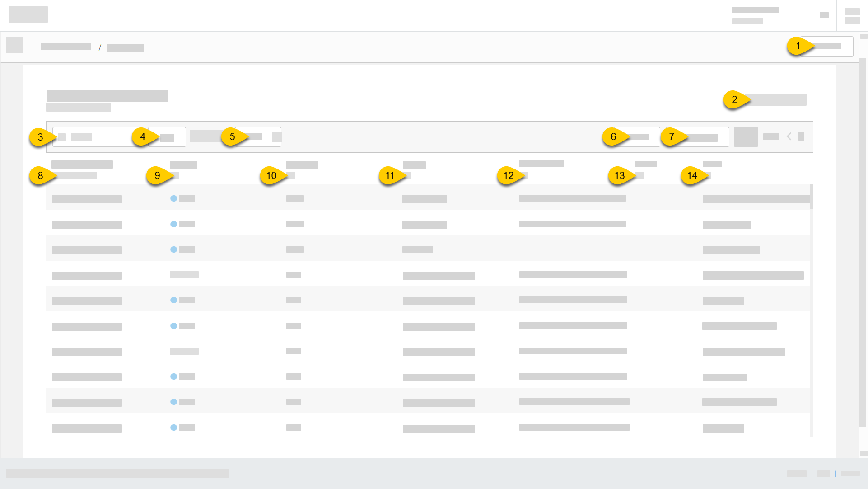Click the column sort icon at callout 12
868x489 pixels.
coord(524,175)
